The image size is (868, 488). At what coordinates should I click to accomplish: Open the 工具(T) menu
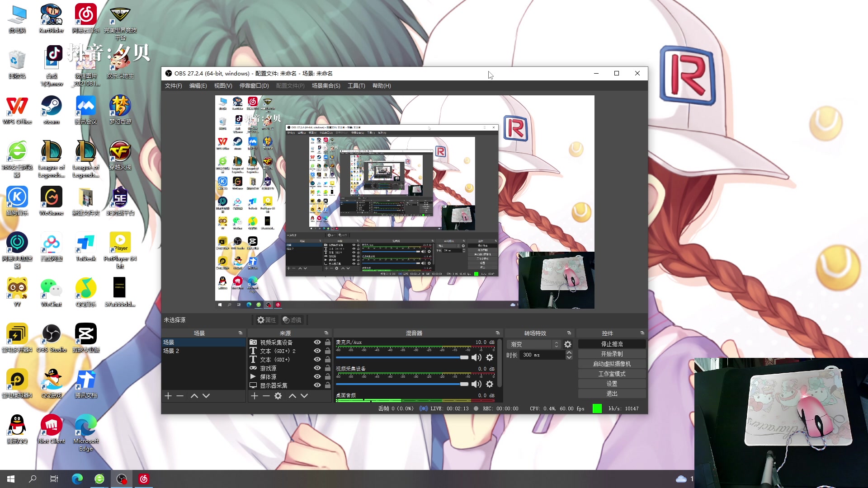356,86
